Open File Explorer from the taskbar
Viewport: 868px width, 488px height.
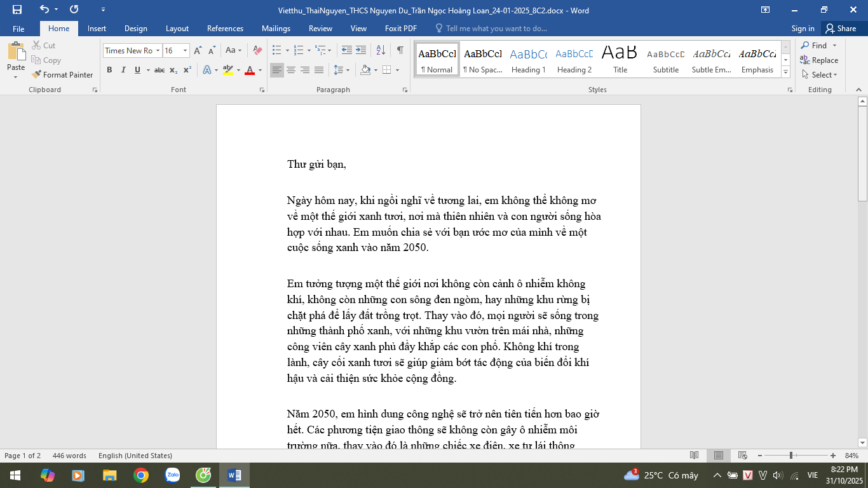(110, 475)
